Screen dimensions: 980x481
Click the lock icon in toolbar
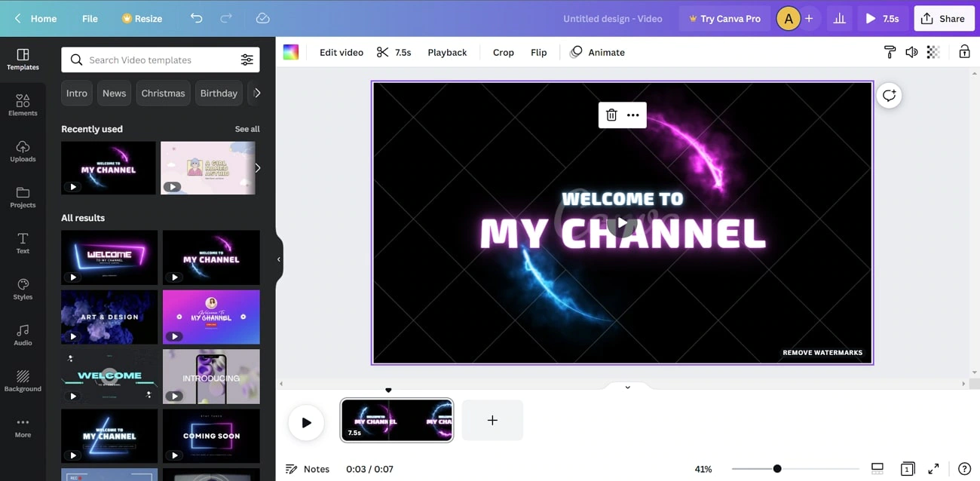(x=964, y=52)
